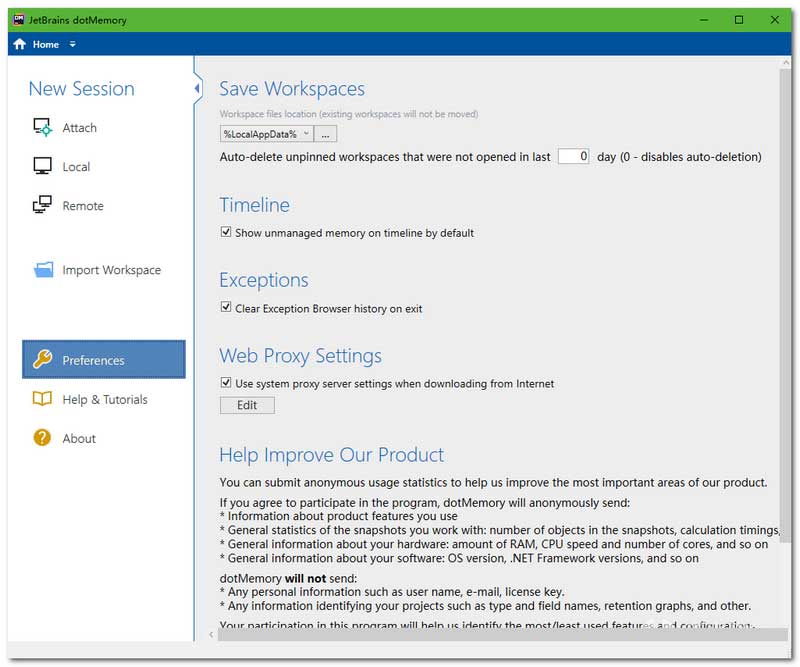Screen dimensions: 800x667
Task: Click the Attach session icon
Action: (42, 128)
